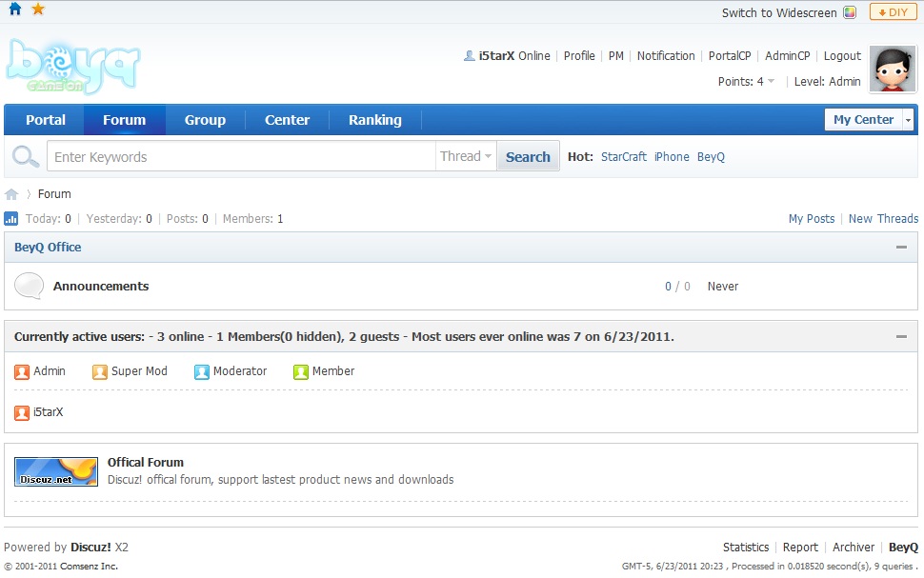Click the 'Members: 1' statistic
Screen dimensions: 924x578
[x=252, y=219]
